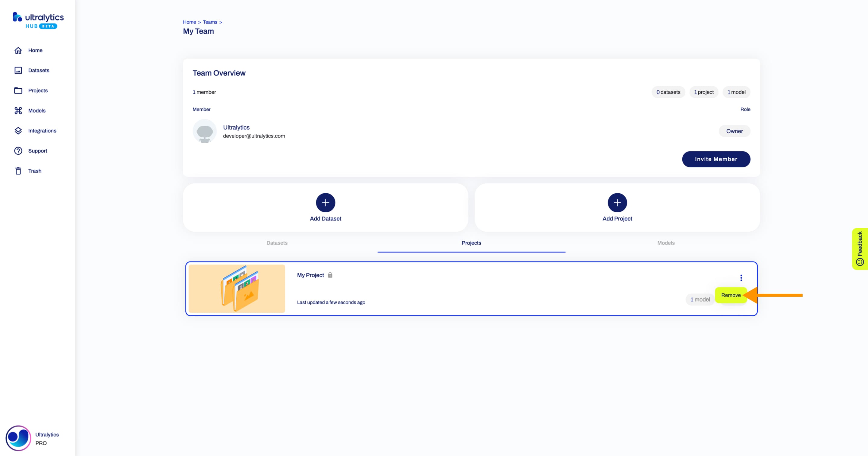
Task: Expand the Home breadcrumb navigation
Action: (x=189, y=22)
